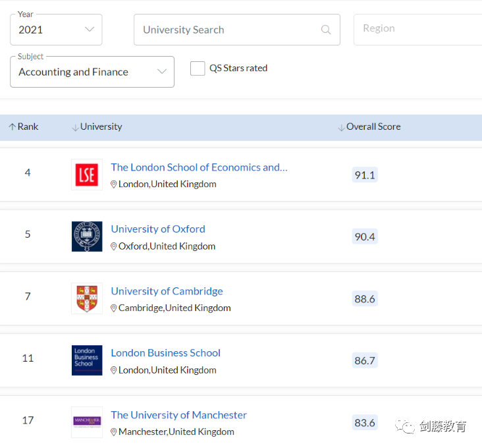The width and height of the screenshot is (482, 448).
Task: Click rank number 7
Action: tap(28, 296)
